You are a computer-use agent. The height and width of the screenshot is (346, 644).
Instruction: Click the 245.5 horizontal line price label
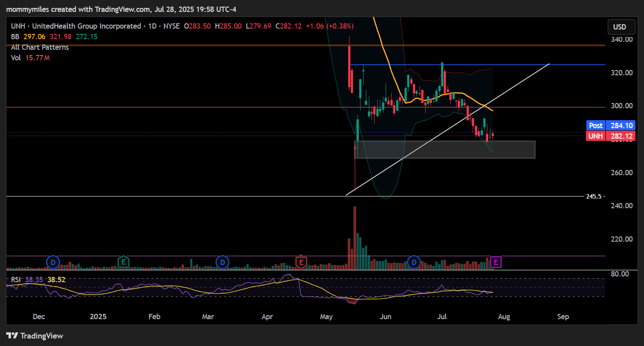click(x=594, y=196)
